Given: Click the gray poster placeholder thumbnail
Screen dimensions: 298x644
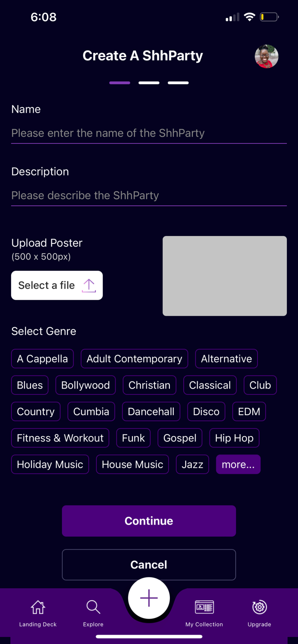Looking at the screenshot, I should point(224,276).
